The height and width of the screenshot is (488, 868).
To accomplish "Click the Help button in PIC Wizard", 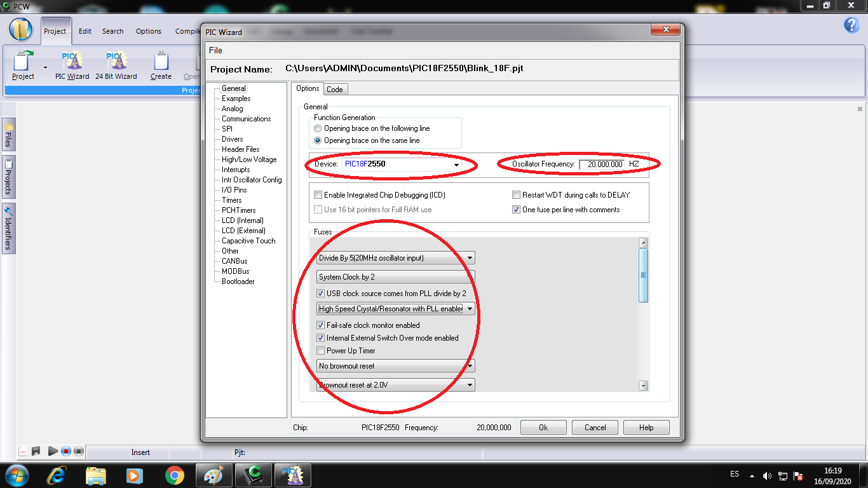I will 646,428.
